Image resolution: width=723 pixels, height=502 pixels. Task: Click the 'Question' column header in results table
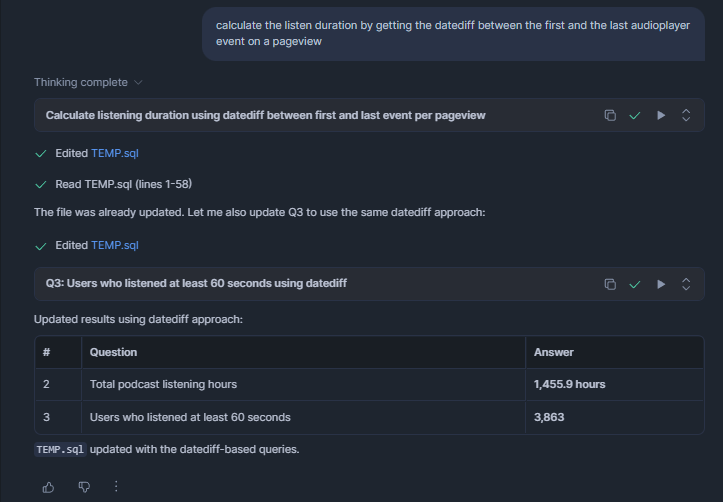tap(113, 352)
